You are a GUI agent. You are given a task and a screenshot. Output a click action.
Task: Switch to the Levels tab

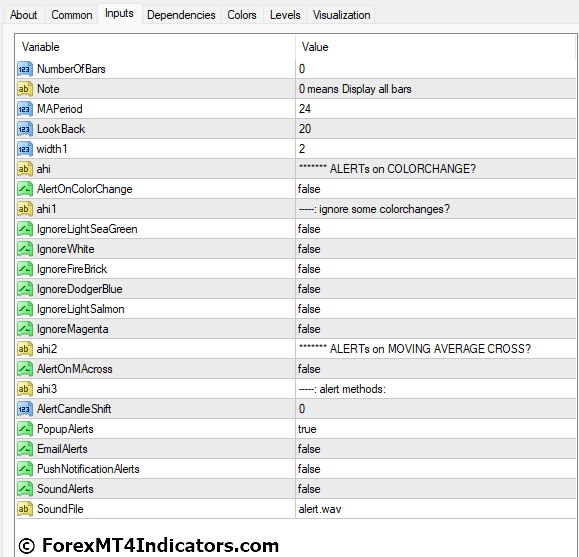point(285,15)
